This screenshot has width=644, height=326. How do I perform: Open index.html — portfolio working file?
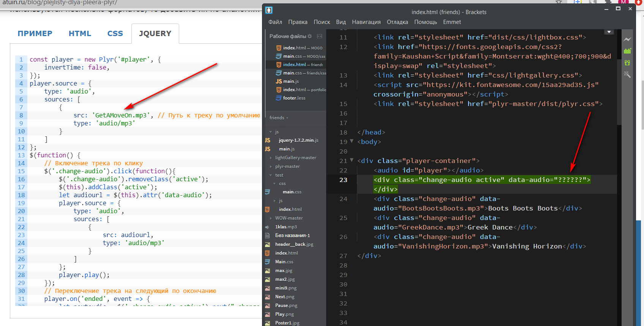tap(296, 90)
